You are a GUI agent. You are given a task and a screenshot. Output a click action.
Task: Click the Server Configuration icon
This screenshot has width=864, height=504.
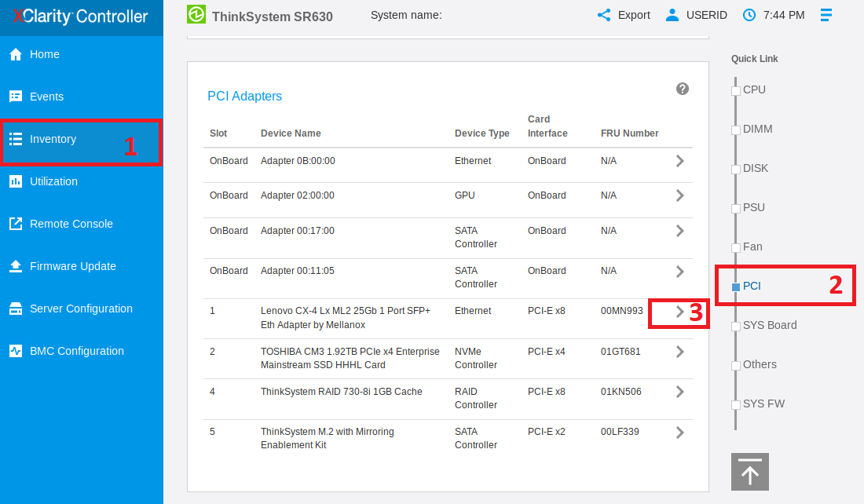16,309
